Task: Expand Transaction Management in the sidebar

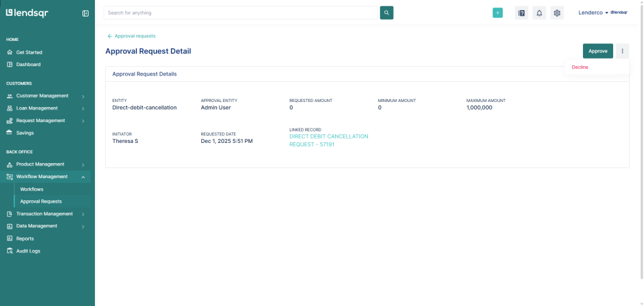Action: [x=44, y=213]
